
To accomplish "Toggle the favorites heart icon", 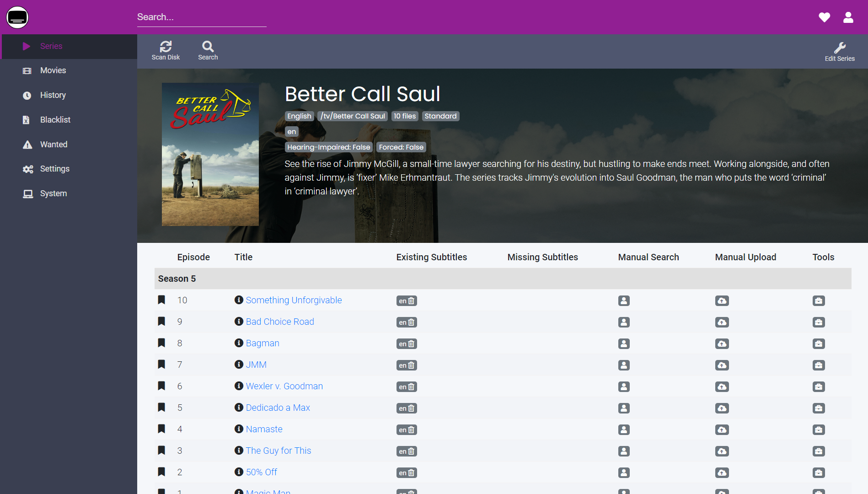I will coord(824,17).
